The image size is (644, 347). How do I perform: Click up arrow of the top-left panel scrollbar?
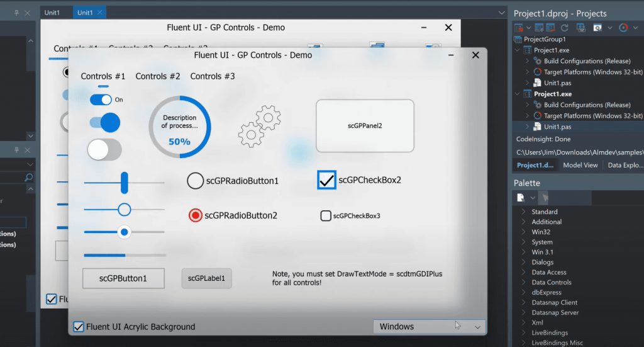[30, 41]
